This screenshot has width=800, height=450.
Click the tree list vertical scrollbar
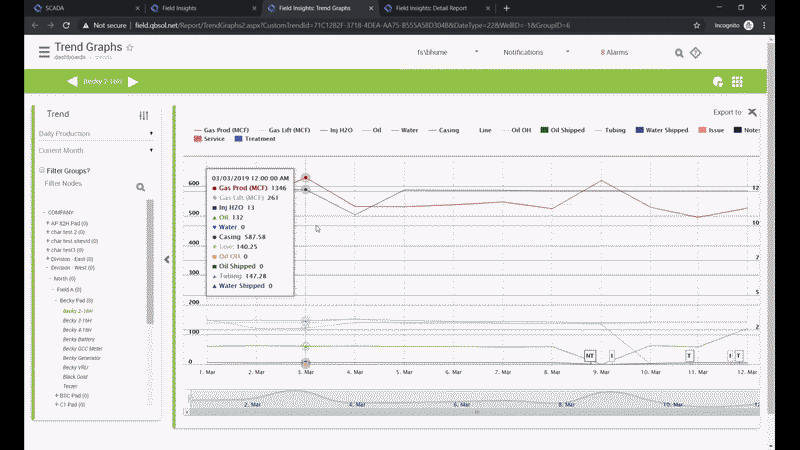pyautogui.click(x=150, y=262)
